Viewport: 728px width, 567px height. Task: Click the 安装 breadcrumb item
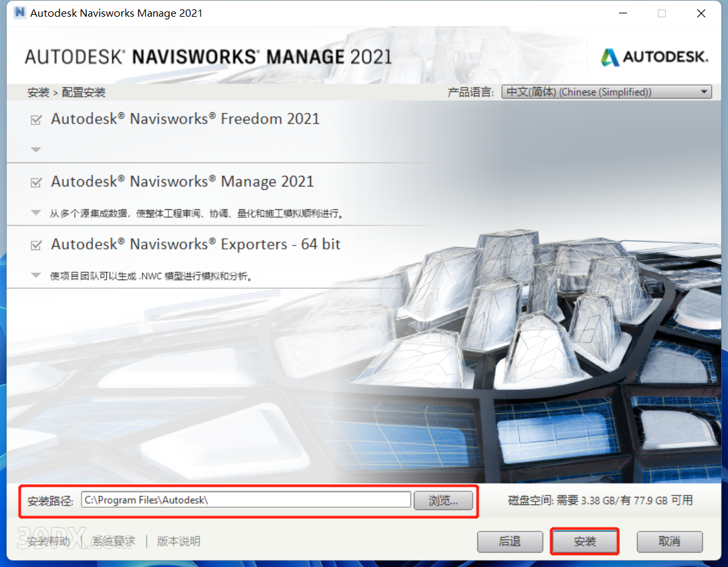pos(38,93)
